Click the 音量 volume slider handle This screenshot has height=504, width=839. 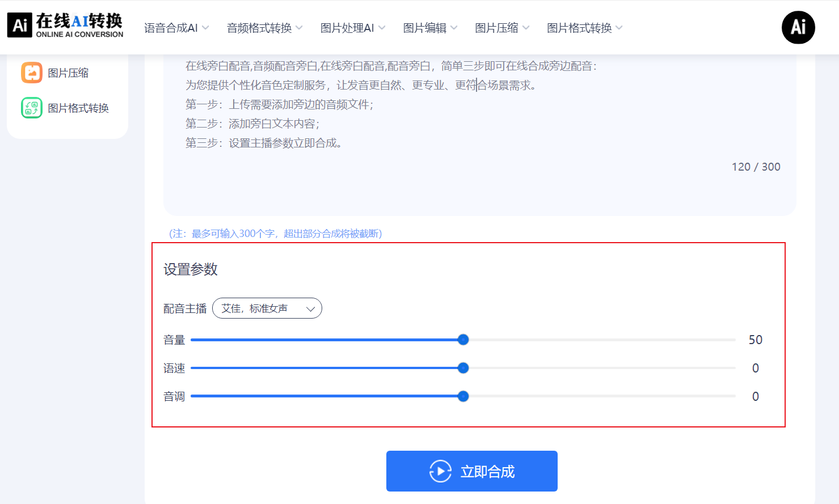[x=463, y=340]
